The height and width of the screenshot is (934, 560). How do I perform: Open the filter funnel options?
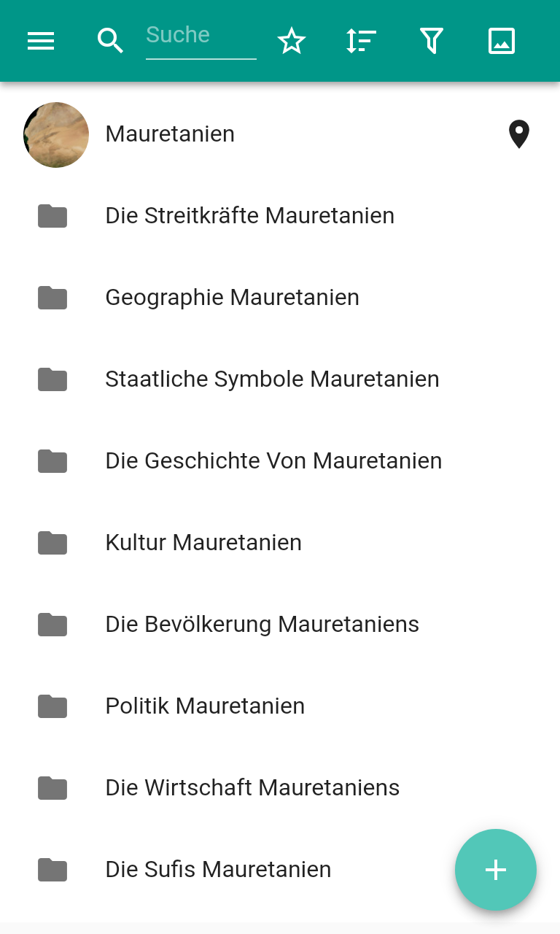click(432, 41)
